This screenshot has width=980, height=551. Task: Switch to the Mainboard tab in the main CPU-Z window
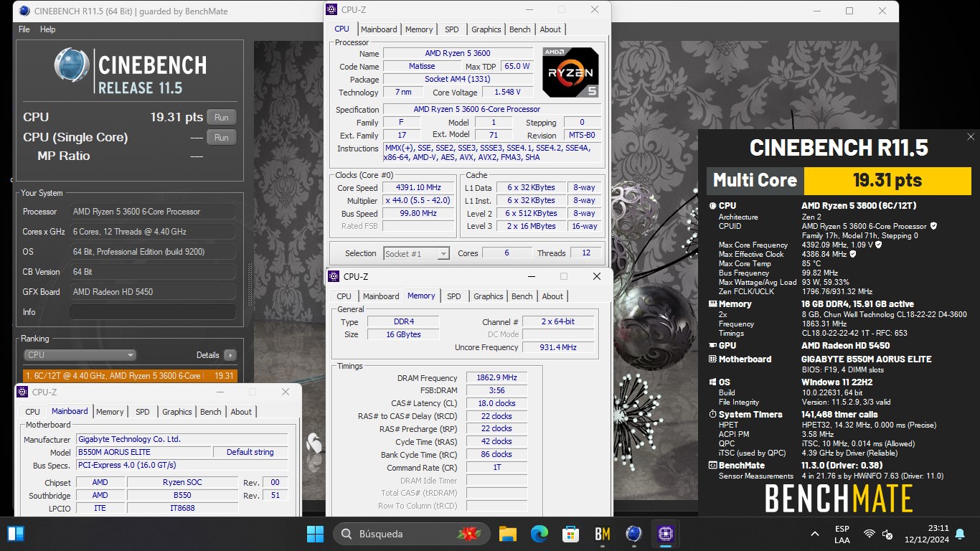point(379,29)
